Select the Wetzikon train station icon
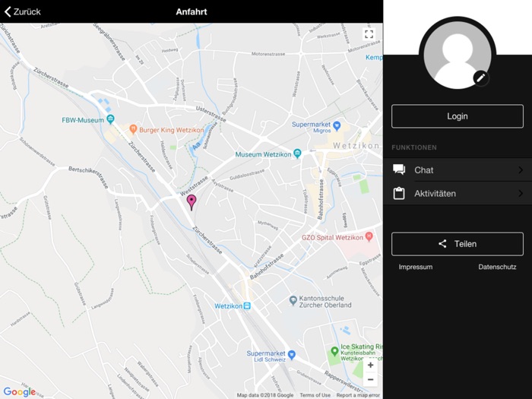 tap(246, 306)
